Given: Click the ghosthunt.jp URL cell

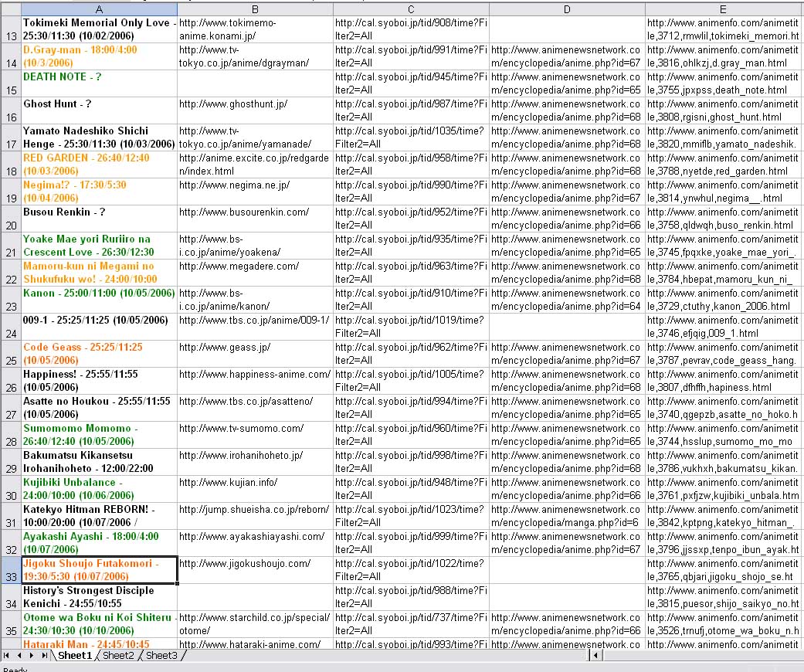Looking at the screenshot, I should (x=255, y=110).
